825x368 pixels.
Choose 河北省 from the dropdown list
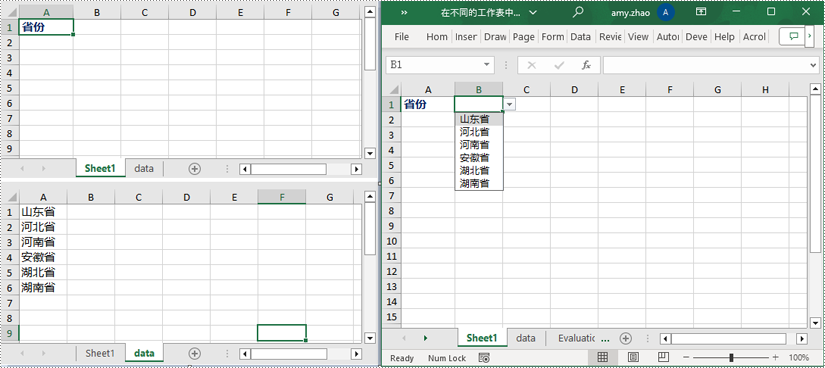(479, 132)
